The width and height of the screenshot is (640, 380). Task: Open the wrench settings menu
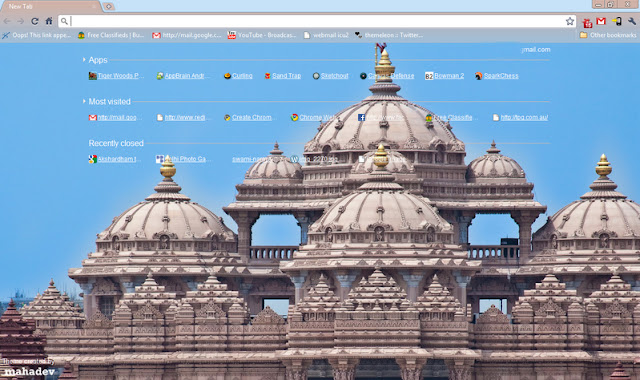(x=632, y=21)
